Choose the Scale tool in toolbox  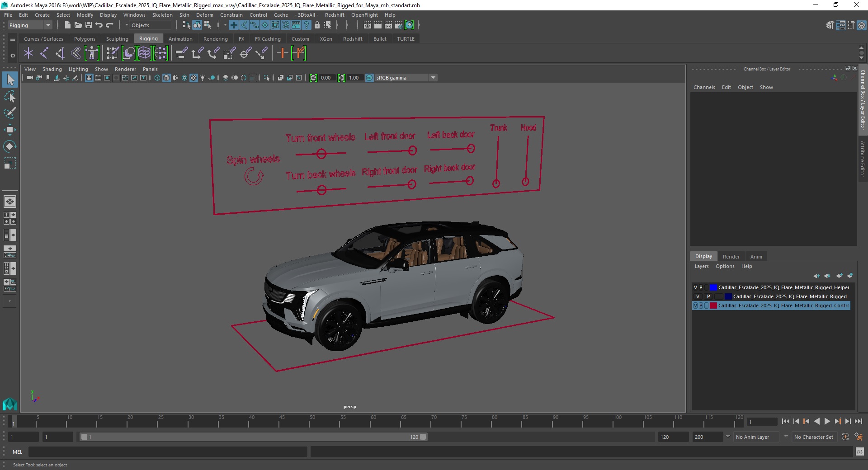tap(10, 163)
